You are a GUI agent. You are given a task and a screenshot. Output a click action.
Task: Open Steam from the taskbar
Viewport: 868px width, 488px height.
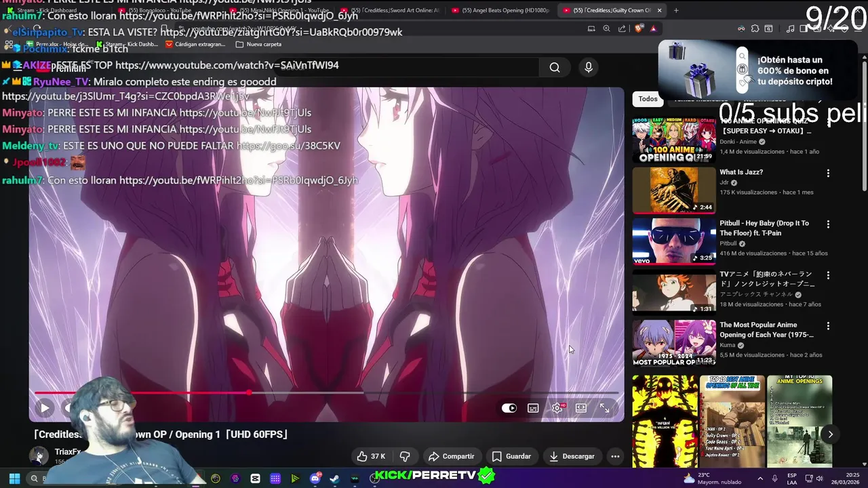(x=334, y=479)
